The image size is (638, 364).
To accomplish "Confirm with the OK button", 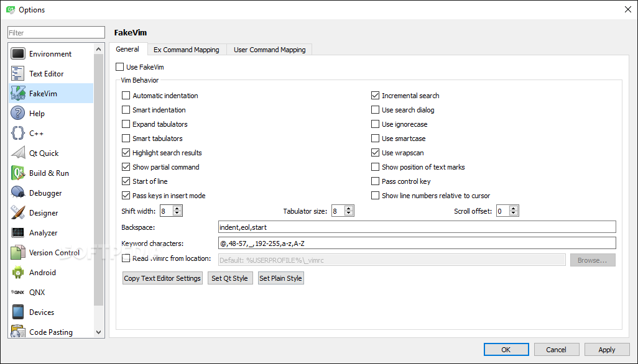I will [x=506, y=349].
